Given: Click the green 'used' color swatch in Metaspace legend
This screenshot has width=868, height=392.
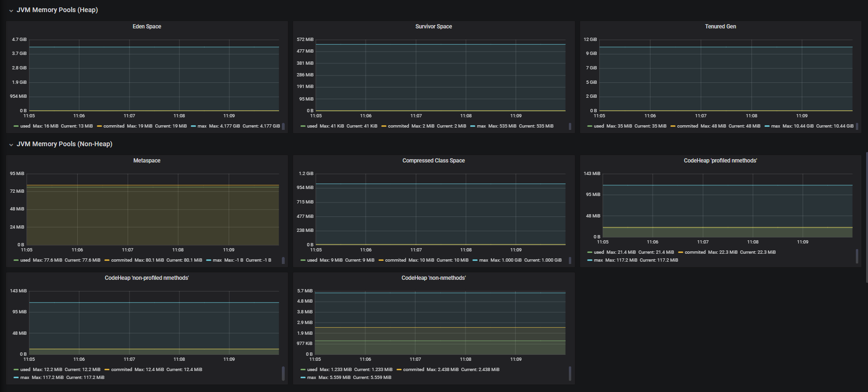Looking at the screenshot, I should 16,260.
